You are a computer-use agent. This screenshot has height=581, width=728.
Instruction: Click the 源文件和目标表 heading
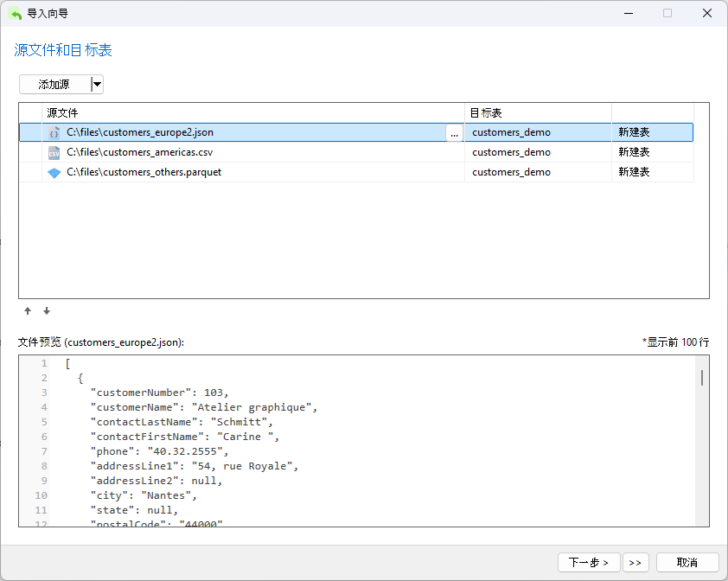(63, 50)
